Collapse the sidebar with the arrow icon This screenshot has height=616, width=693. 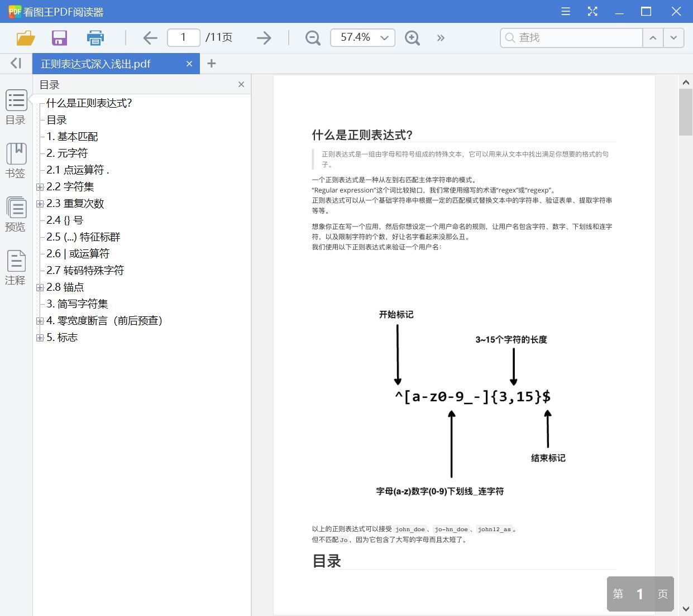[16, 64]
